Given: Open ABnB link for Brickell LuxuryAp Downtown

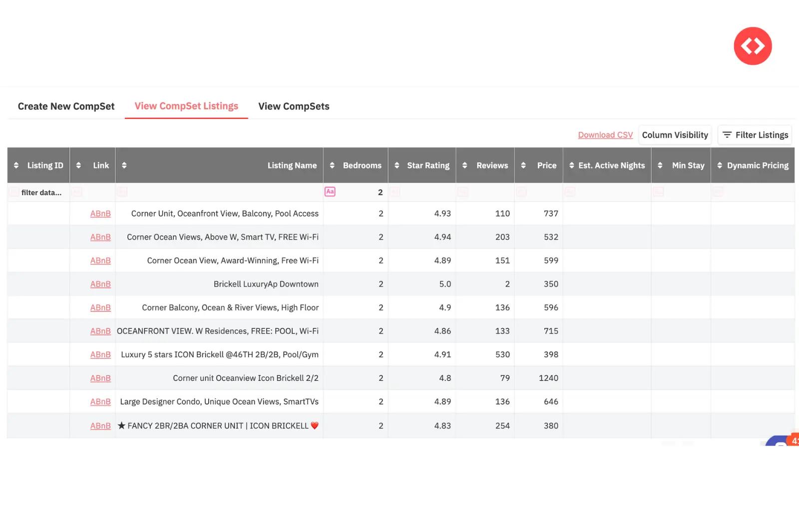Looking at the screenshot, I should pos(100,284).
